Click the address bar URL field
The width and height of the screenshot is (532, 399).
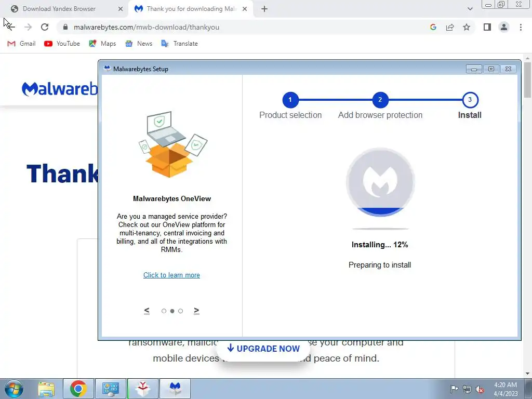(237, 27)
